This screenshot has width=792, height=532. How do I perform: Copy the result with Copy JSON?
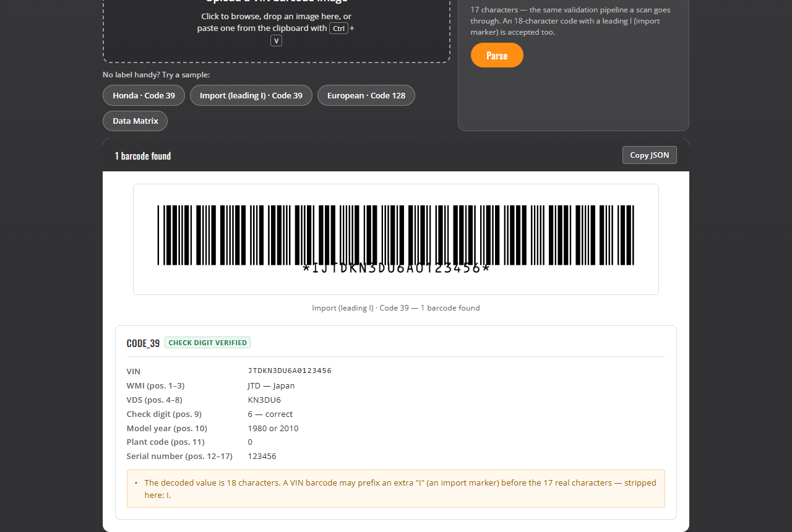650,155
